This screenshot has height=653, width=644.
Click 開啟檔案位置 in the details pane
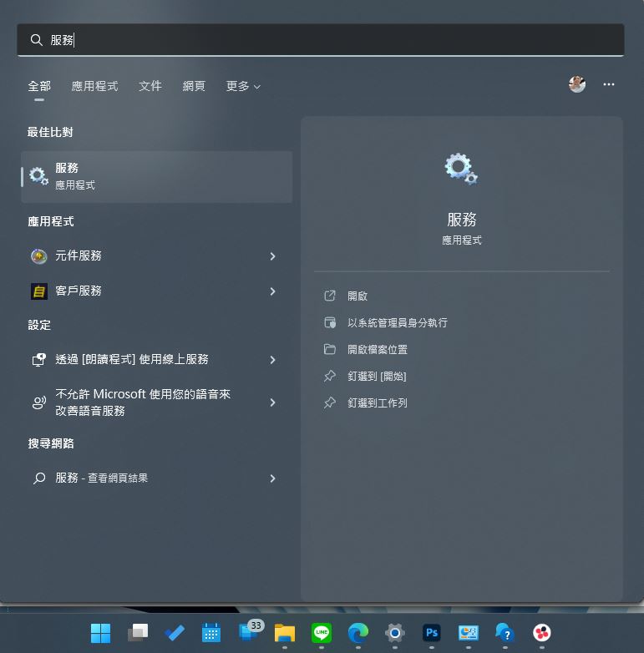pos(378,349)
